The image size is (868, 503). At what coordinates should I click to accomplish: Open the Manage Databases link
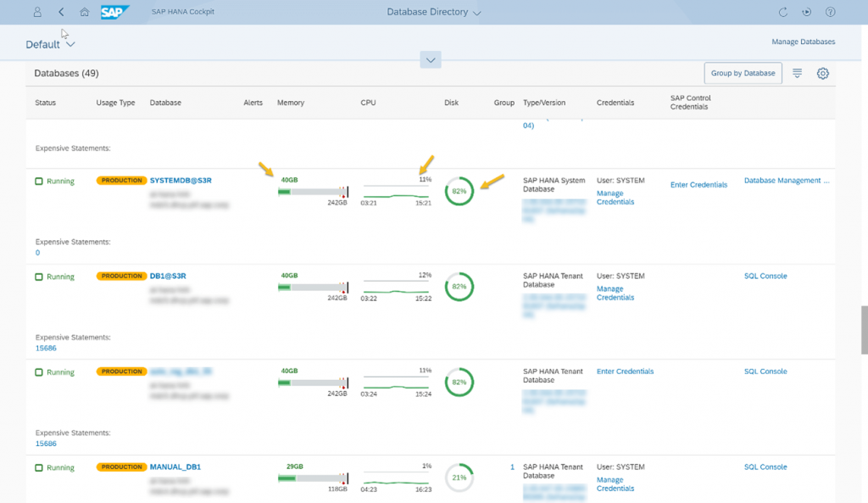[804, 42]
